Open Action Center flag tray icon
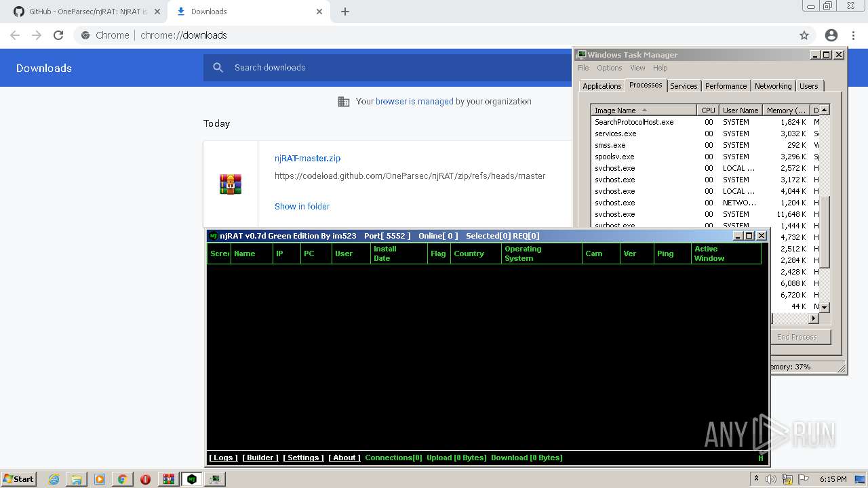The image size is (868, 488). pos(803,479)
